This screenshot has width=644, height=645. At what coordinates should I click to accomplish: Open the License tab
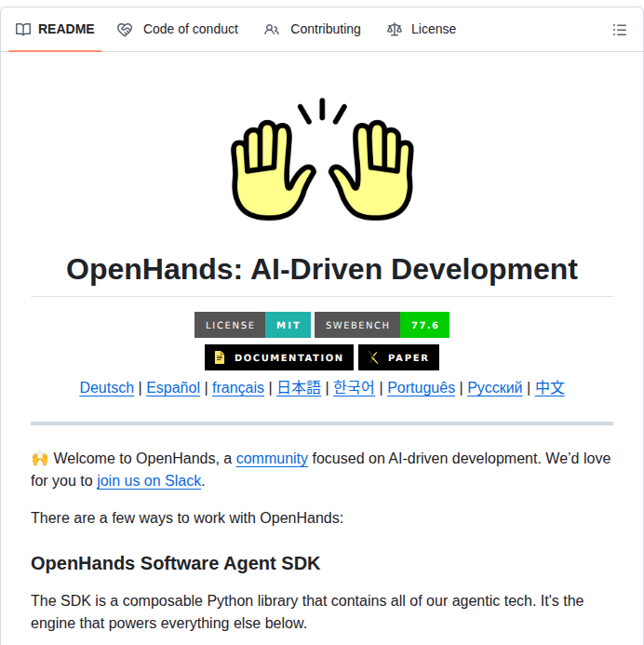pos(422,29)
